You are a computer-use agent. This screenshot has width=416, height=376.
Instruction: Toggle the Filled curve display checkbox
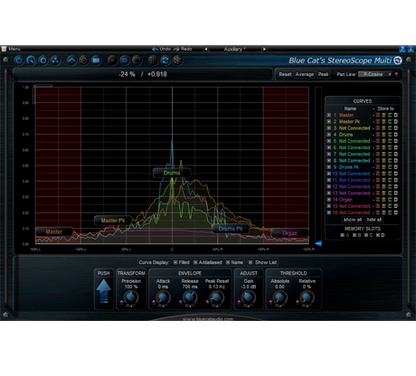pos(175,263)
